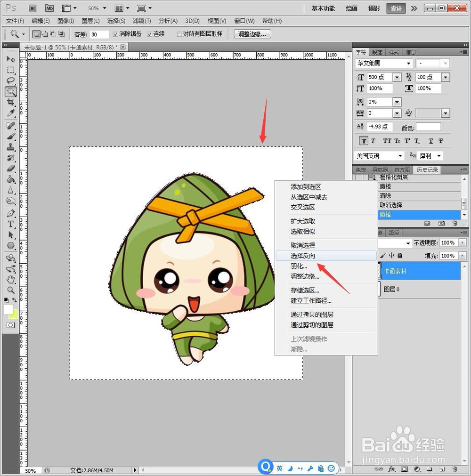Select the Clone Stamp tool

11,147
